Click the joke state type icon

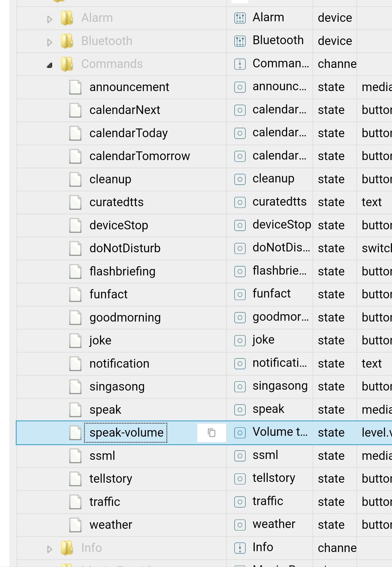[x=240, y=341]
